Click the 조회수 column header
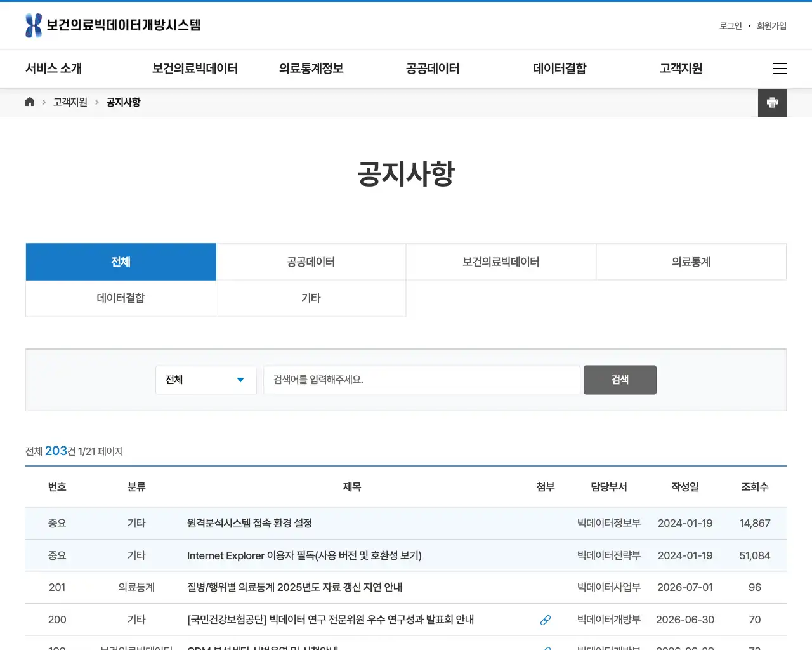The width and height of the screenshot is (812, 650). tap(755, 487)
